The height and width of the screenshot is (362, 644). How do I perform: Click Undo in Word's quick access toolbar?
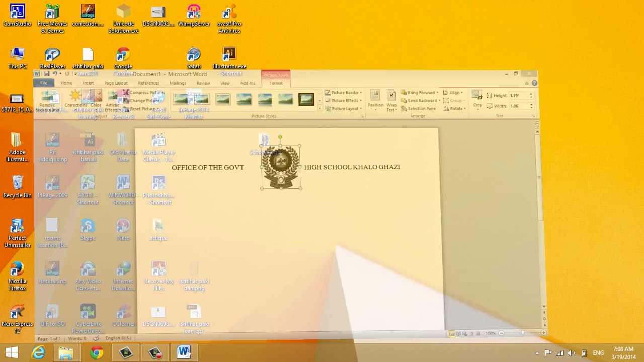[x=55, y=74]
